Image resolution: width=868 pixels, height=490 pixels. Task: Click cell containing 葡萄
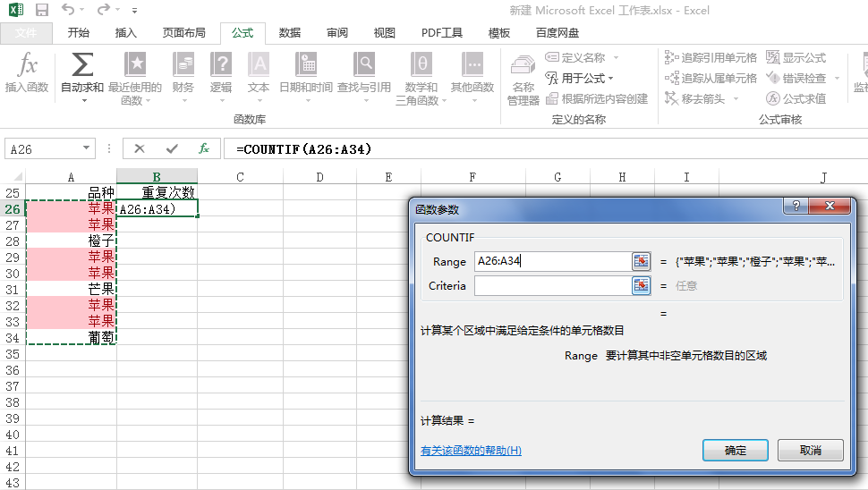[71, 337]
